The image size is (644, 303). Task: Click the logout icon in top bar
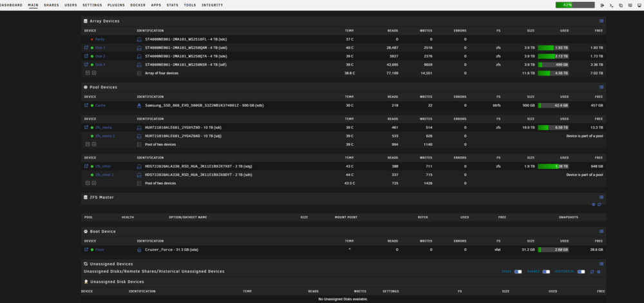click(x=602, y=5)
